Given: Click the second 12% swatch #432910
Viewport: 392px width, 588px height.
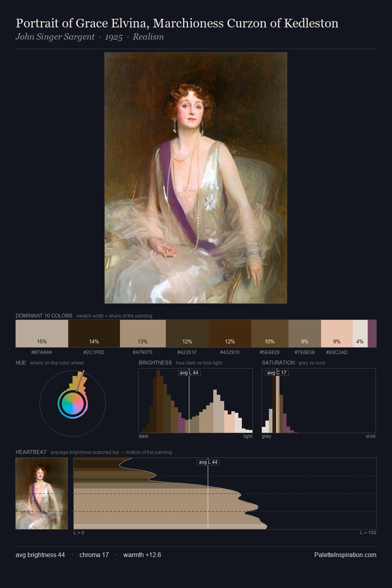Looking at the screenshot, I should [230, 334].
